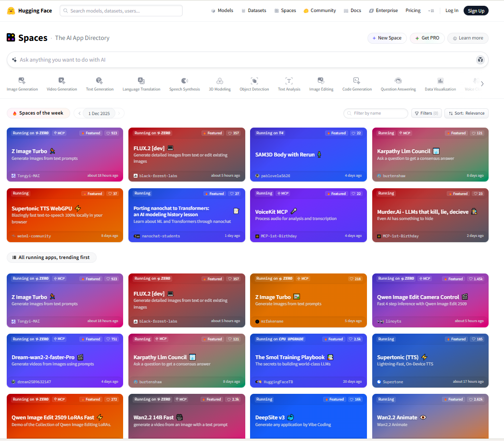This screenshot has width=504, height=441.
Task: Open Enterprise in top navigation
Action: pos(383,11)
